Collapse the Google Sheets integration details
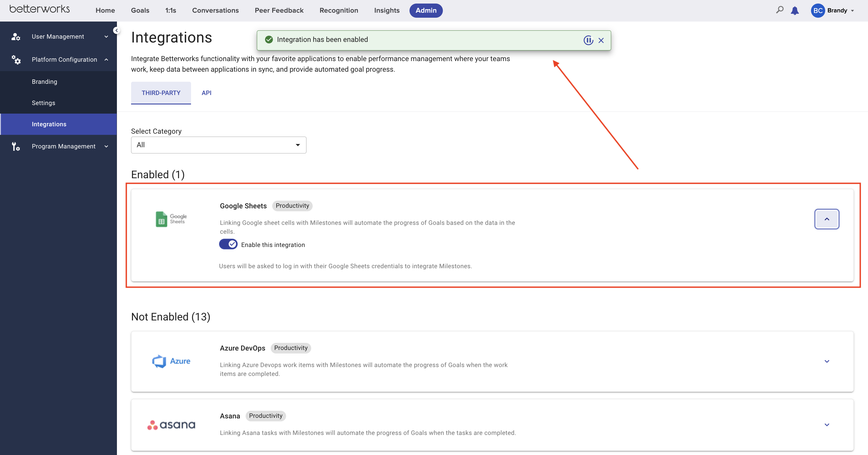Image resolution: width=868 pixels, height=455 pixels. [x=827, y=219]
